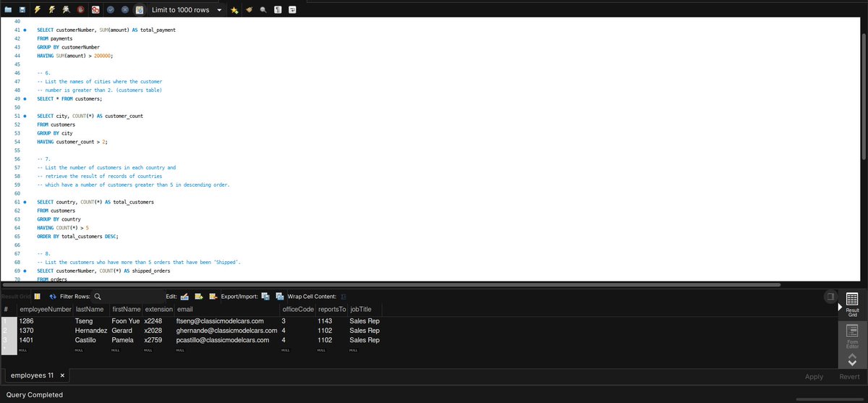Click the Query Completed status text
Screen dimensions: 868x403
point(34,394)
